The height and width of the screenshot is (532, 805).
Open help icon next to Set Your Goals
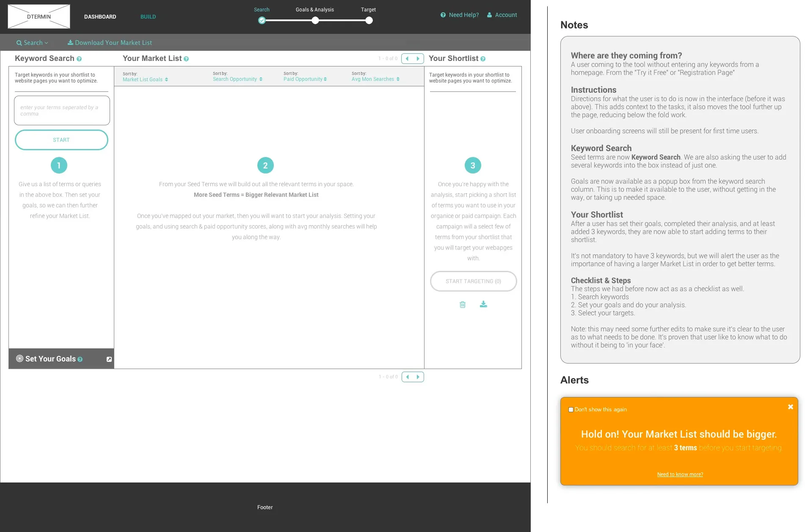[80, 359]
